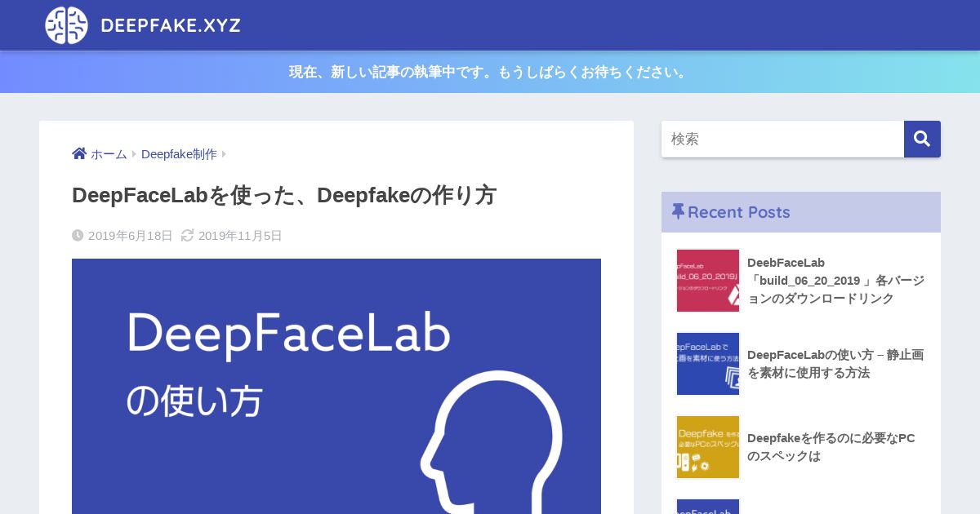Click the pin icon beside Recent Posts
Image resolution: width=980 pixels, height=514 pixels.
(678, 211)
